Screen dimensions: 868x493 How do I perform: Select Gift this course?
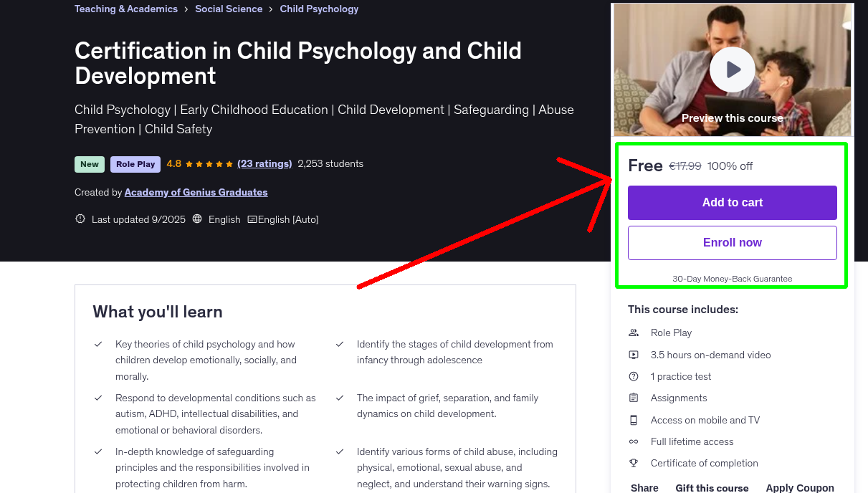712,487
